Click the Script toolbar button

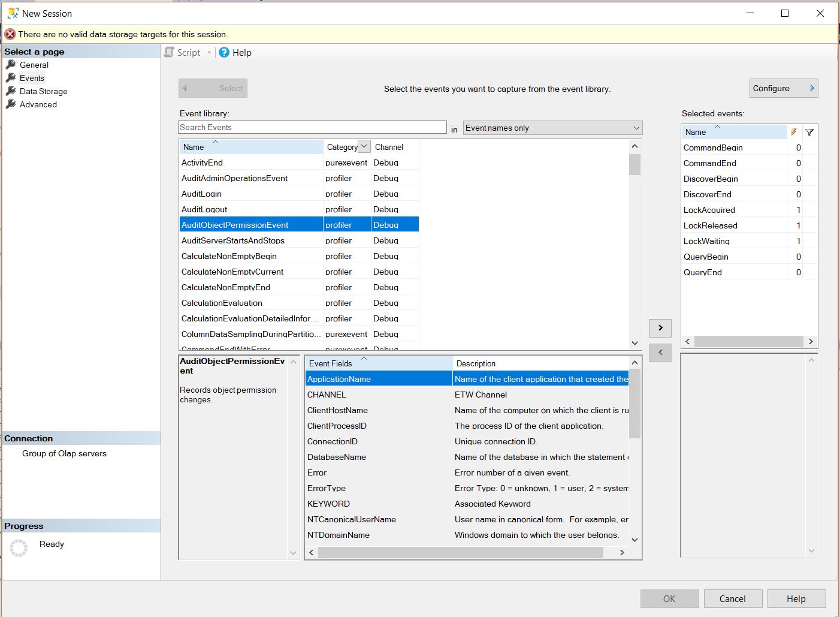point(183,53)
